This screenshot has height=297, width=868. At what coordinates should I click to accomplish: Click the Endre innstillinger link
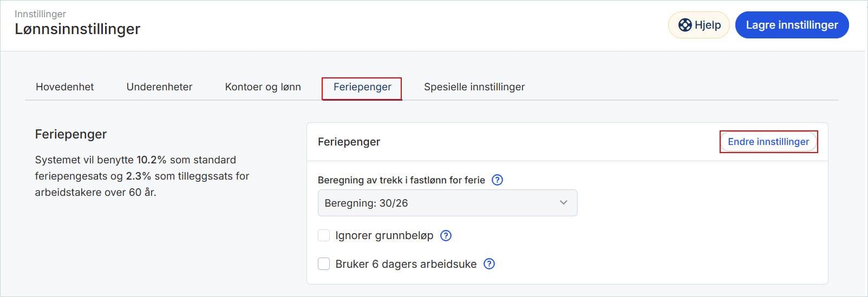tap(768, 142)
